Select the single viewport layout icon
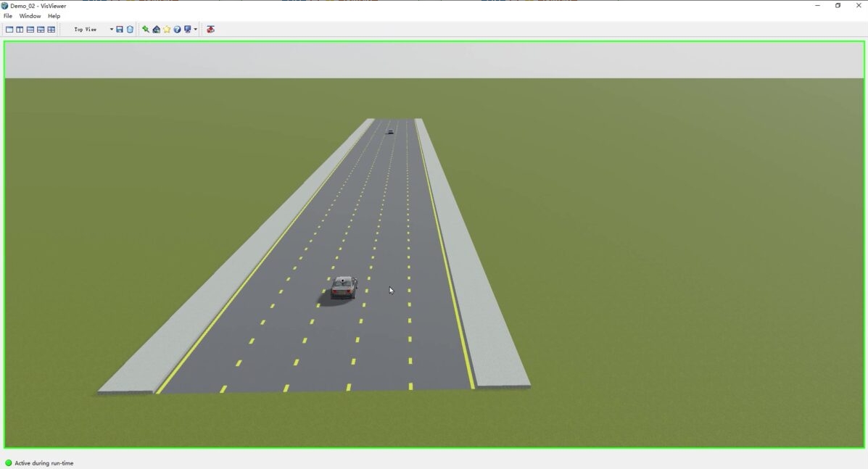Image resolution: width=868 pixels, height=469 pixels. [x=9, y=30]
